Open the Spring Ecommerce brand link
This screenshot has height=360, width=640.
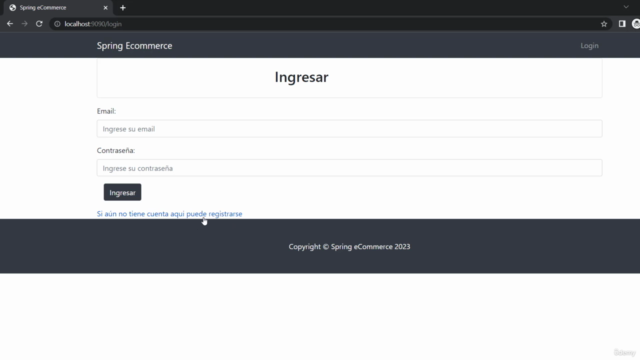coord(134,46)
